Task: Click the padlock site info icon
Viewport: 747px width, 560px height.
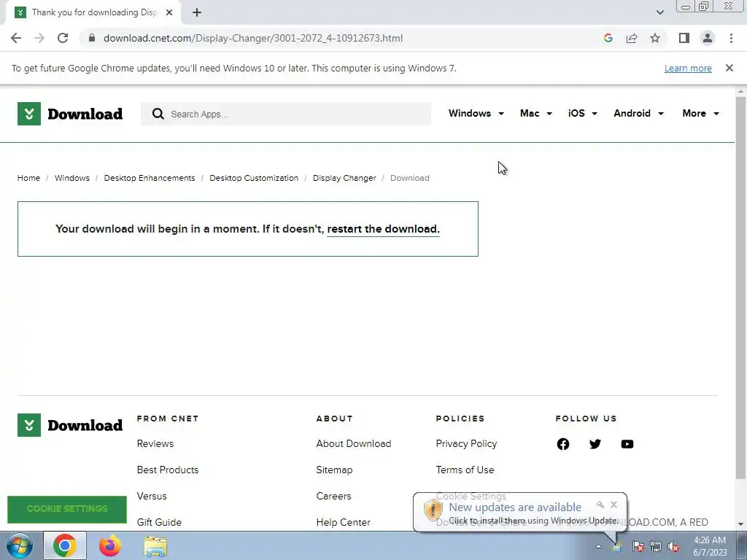Action: coord(92,38)
